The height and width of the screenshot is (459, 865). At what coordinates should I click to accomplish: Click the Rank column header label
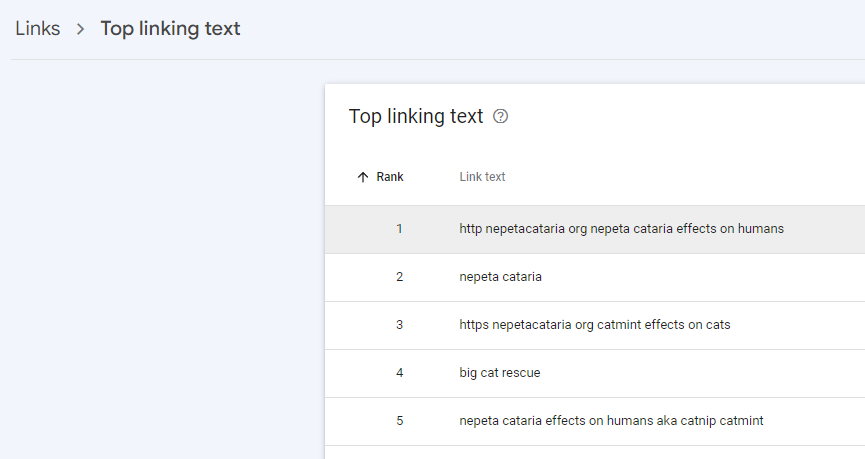coord(390,177)
